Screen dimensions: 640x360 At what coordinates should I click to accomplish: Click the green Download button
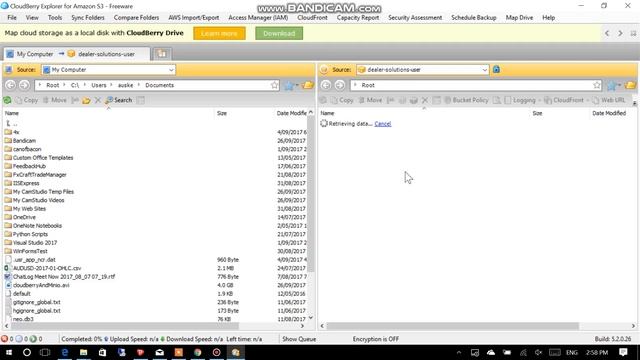(x=279, y=33)
